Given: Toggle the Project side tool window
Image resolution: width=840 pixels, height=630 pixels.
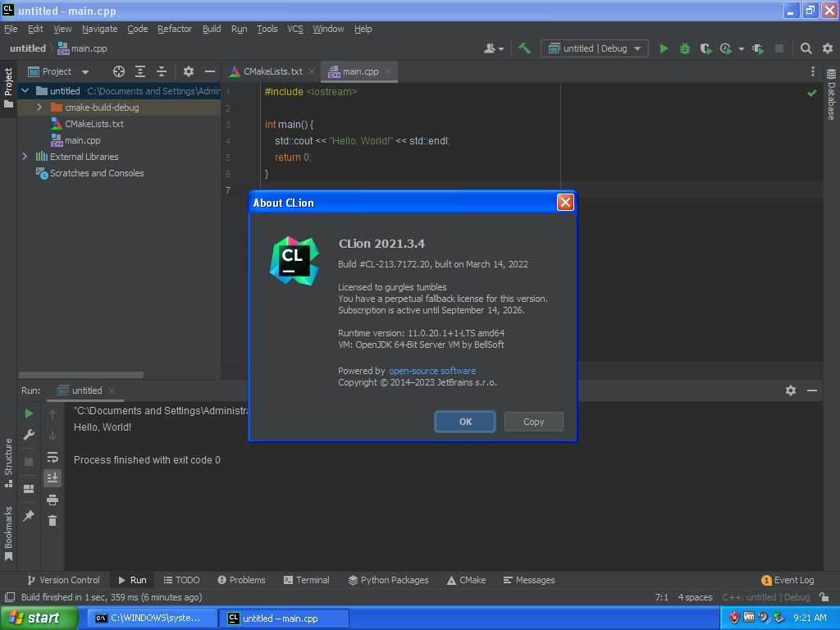Looking at the screenshot, I should 8,87.
